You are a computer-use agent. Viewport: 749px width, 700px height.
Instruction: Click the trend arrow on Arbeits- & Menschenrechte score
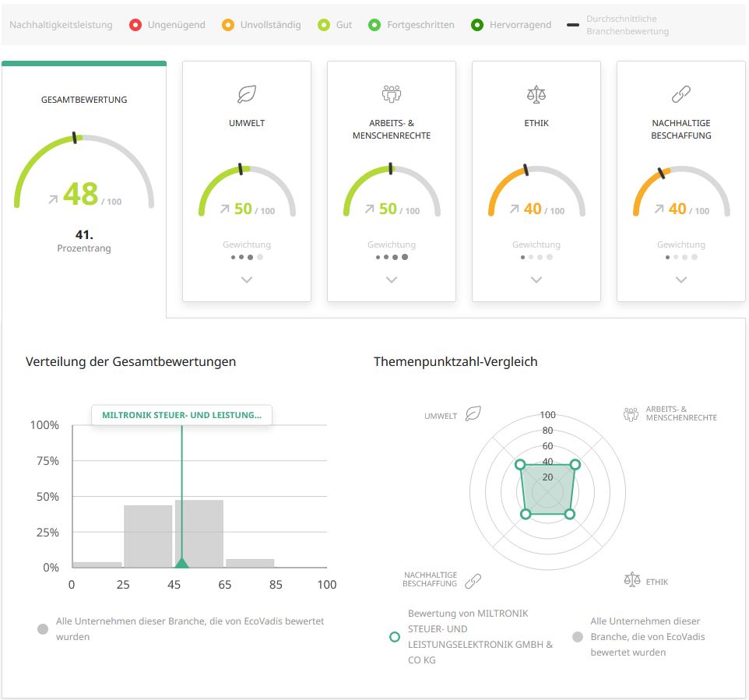tap(369, 209)
